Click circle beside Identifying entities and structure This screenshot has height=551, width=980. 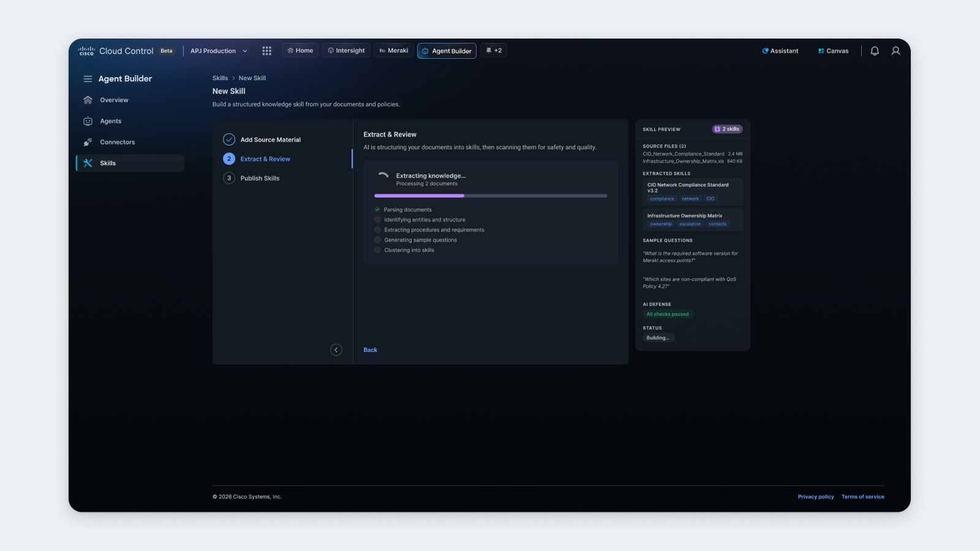point(377,220)
